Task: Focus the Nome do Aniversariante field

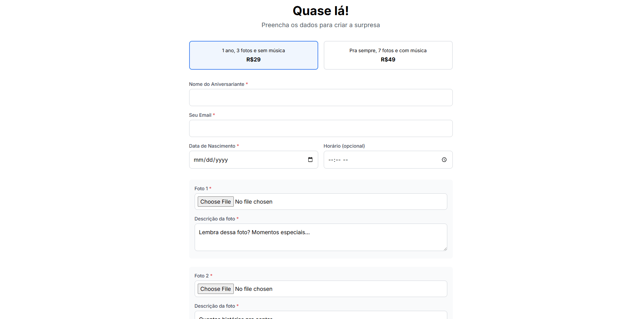Action: [x=321, y=98]
